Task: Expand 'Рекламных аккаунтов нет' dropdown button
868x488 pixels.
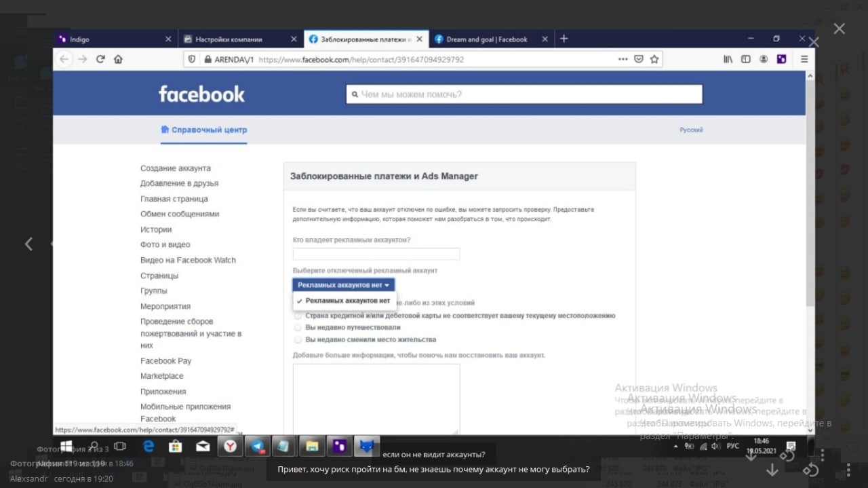Action: coord(343,285)
